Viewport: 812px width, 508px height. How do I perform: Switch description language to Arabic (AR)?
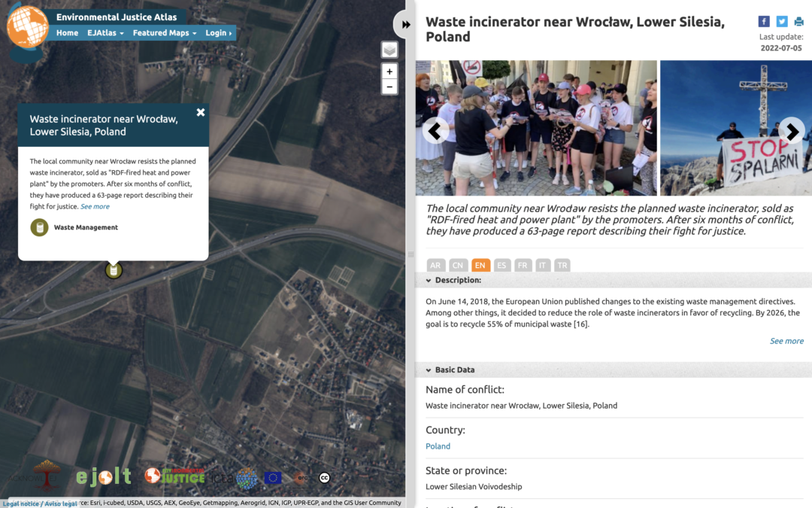(x=435, y=265)
